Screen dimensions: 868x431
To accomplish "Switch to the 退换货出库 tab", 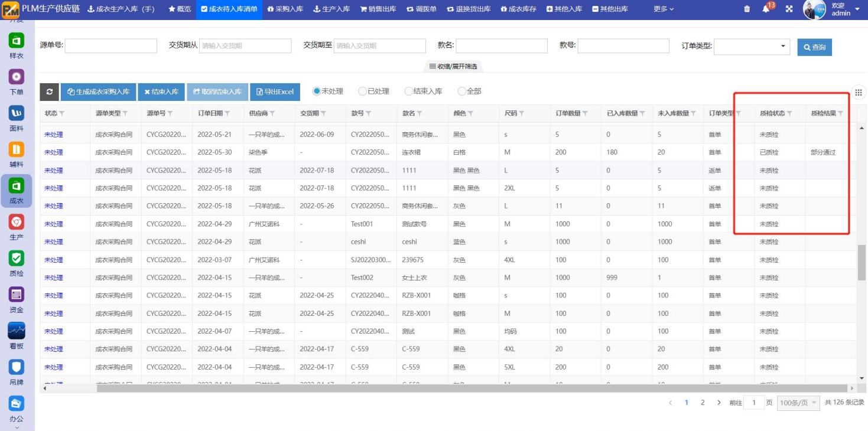I will pyautogui.click(x=469, y=9).
